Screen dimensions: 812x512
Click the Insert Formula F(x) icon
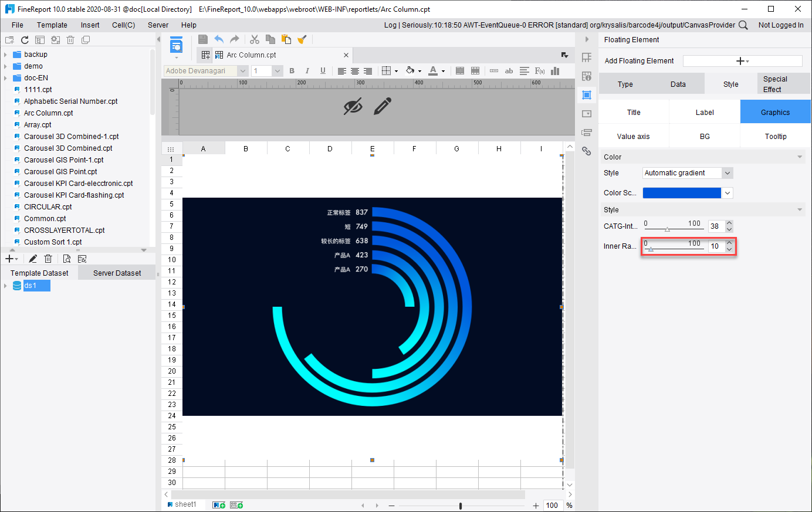[x=540, y=71]
